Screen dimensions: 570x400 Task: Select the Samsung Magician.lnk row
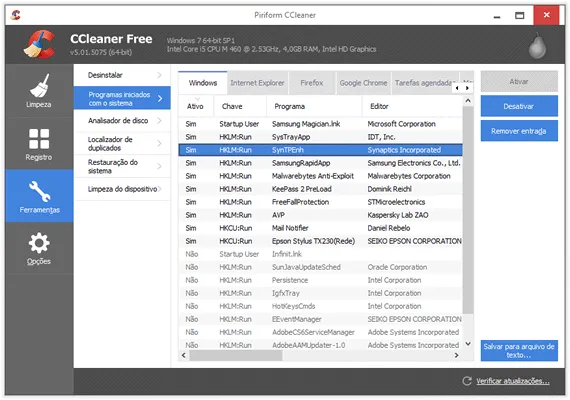pyautogui.click(x=321, y=124)
